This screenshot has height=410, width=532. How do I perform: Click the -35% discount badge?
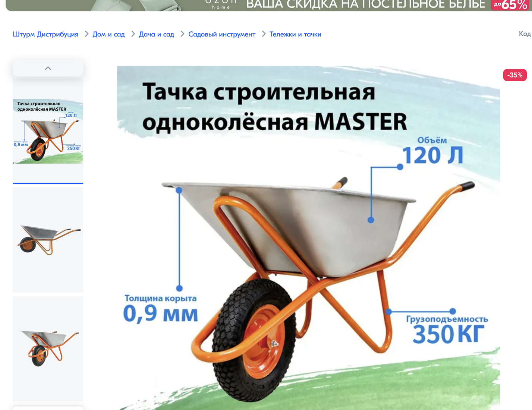pos(514,75)
